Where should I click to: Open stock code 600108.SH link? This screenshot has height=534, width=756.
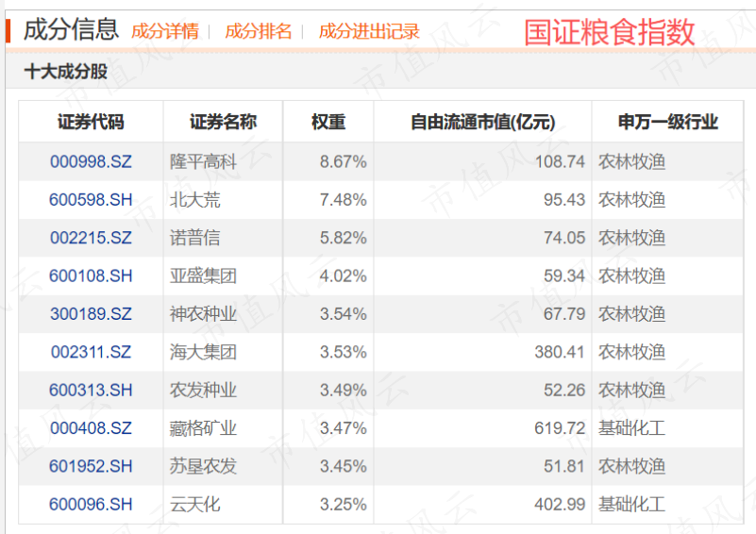pos(91,275)
